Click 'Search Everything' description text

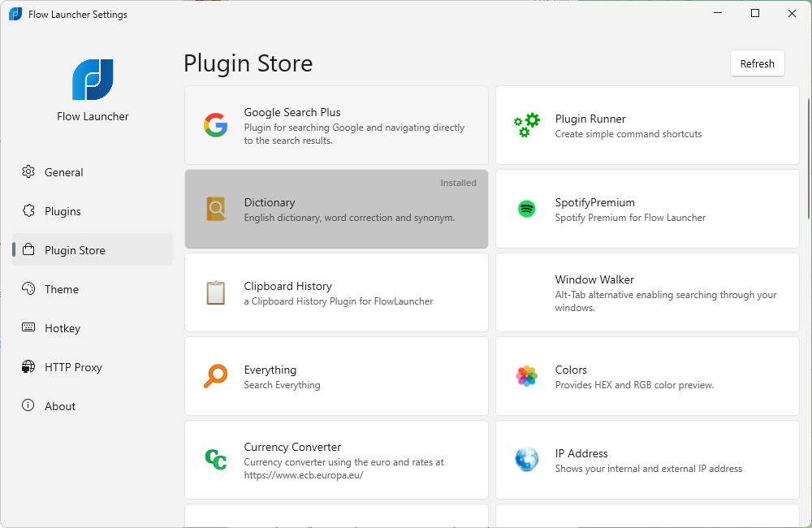283,385
